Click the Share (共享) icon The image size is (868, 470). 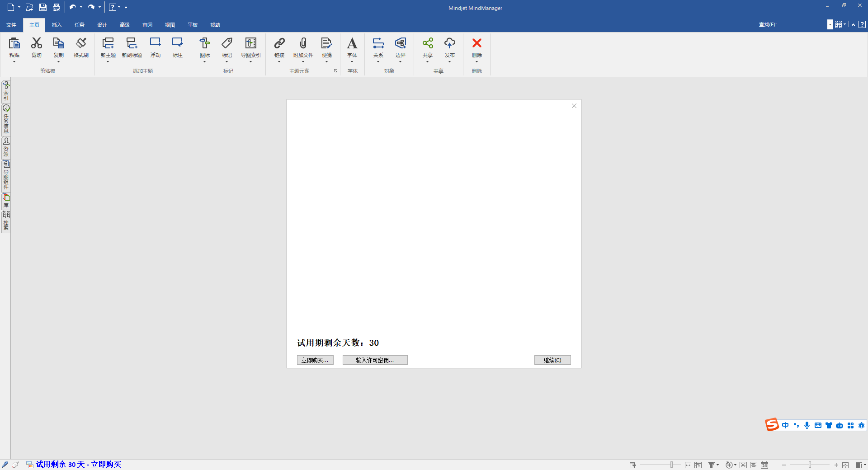click(x=428, y=43)
